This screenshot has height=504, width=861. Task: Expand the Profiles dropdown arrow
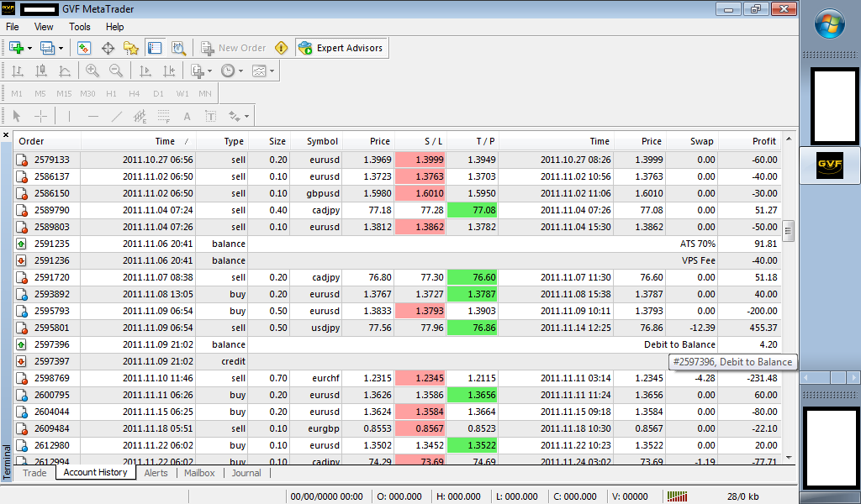[61, 48]
